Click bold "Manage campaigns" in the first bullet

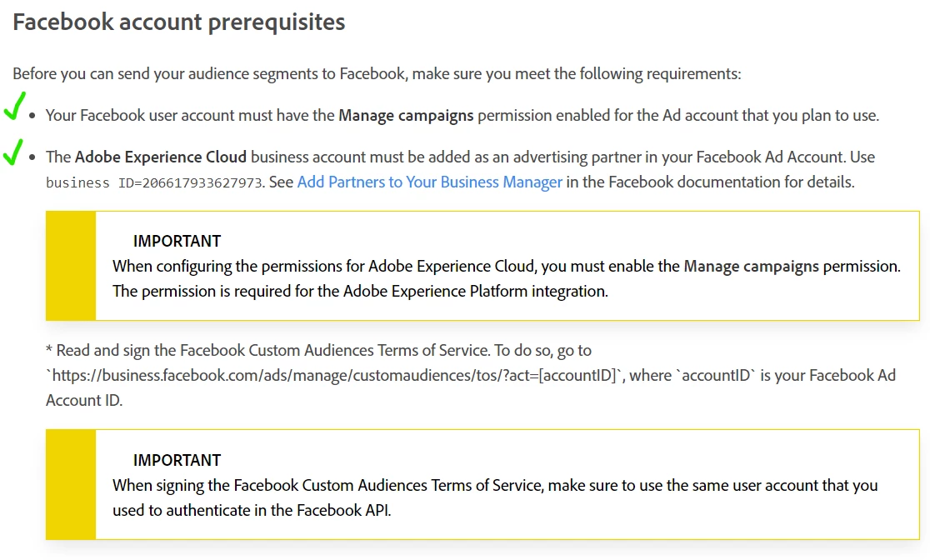pyautogui.click(x=406, y=115)
